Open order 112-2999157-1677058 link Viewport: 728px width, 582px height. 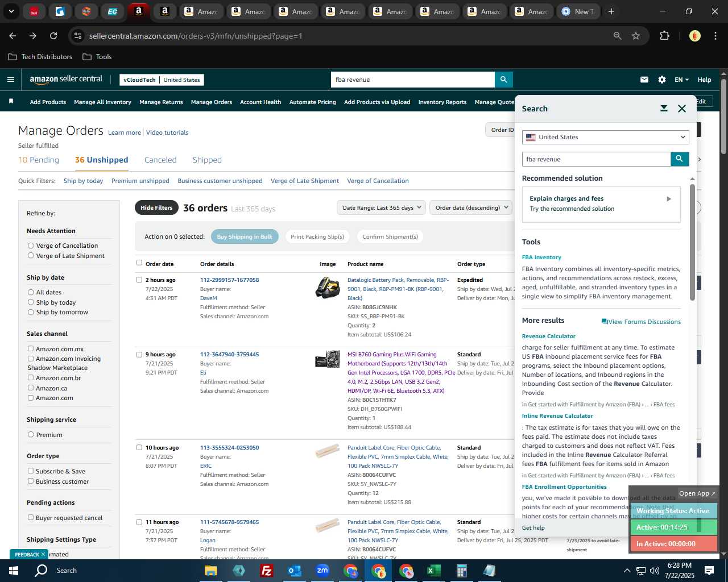229,280
